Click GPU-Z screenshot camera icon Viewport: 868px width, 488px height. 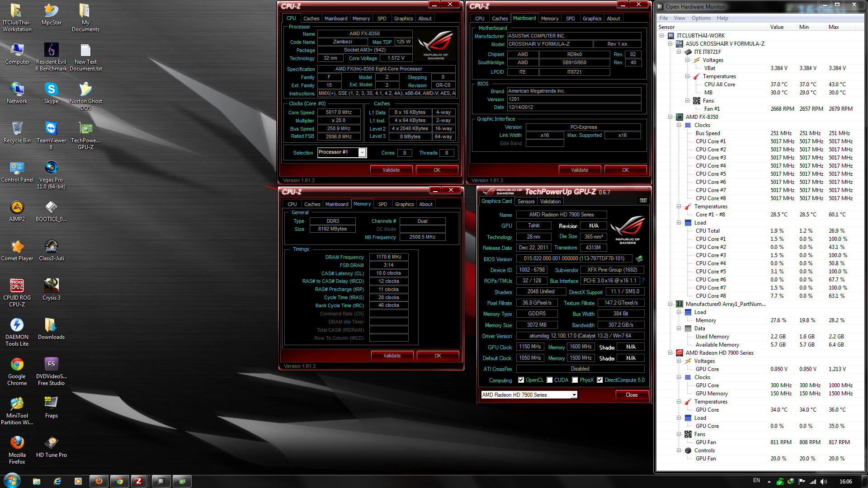[x=643, y=201]
